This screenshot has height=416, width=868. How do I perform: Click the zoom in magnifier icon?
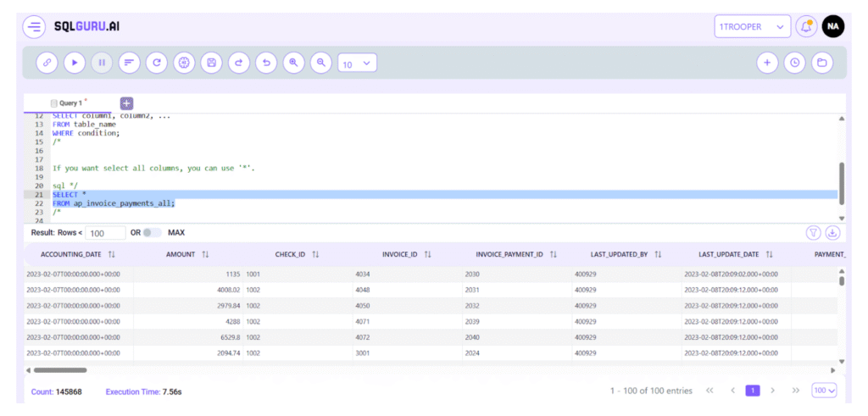(x=293, y=63)
